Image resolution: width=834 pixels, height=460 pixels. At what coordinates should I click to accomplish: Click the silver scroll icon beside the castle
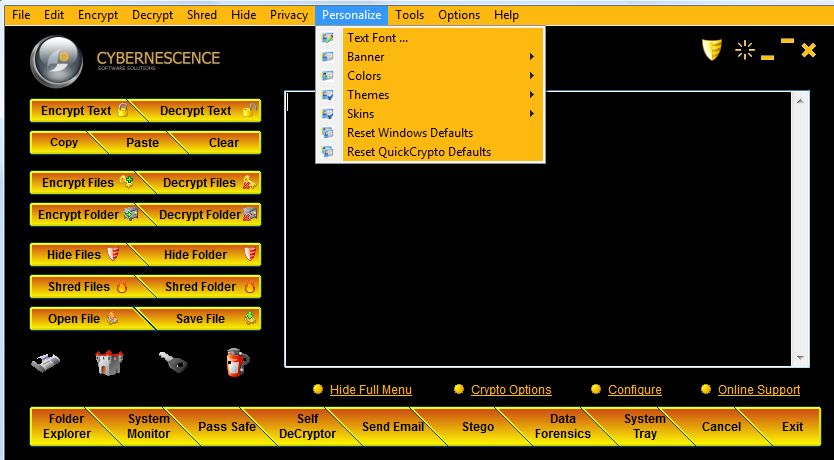pyautogui.click(x=45, y=363)
